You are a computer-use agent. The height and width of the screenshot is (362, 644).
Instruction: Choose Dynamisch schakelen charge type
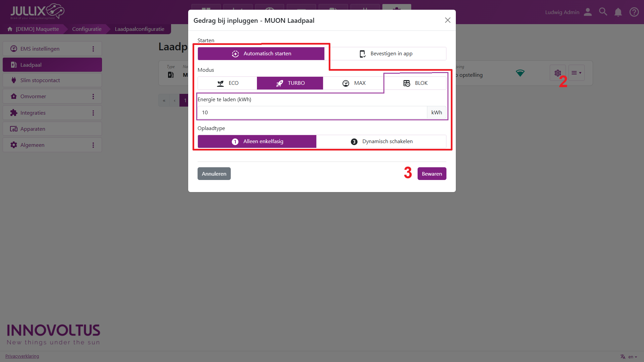(x=381, y=141)
